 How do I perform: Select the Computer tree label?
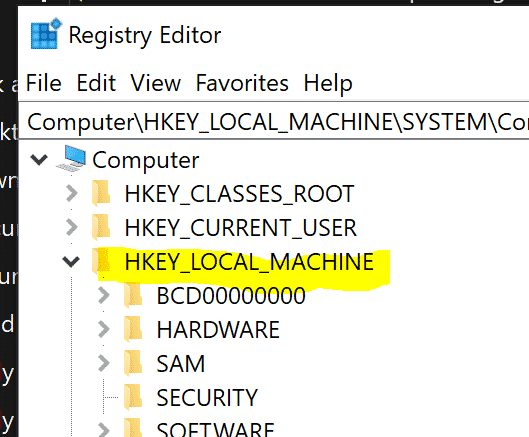click(x=145, y=160)
